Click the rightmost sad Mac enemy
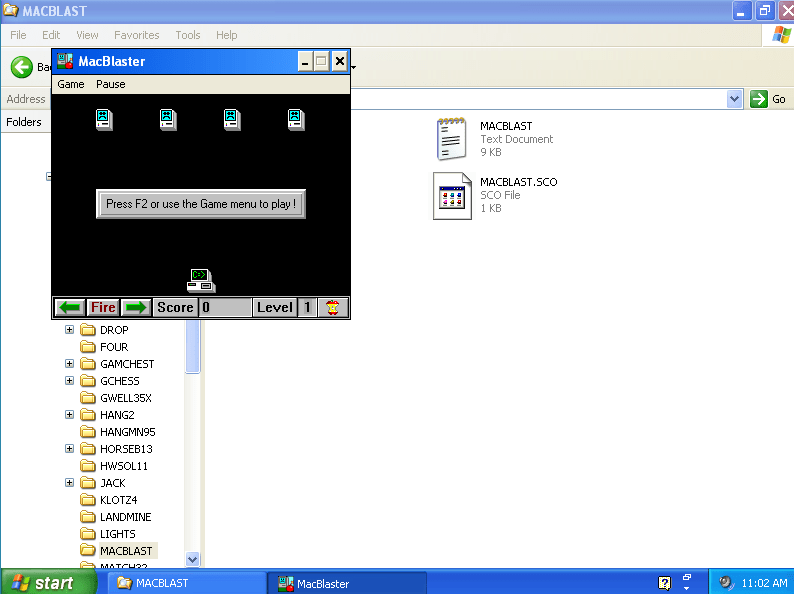Viewport: 794px width, 594px height. click(295, 120)
